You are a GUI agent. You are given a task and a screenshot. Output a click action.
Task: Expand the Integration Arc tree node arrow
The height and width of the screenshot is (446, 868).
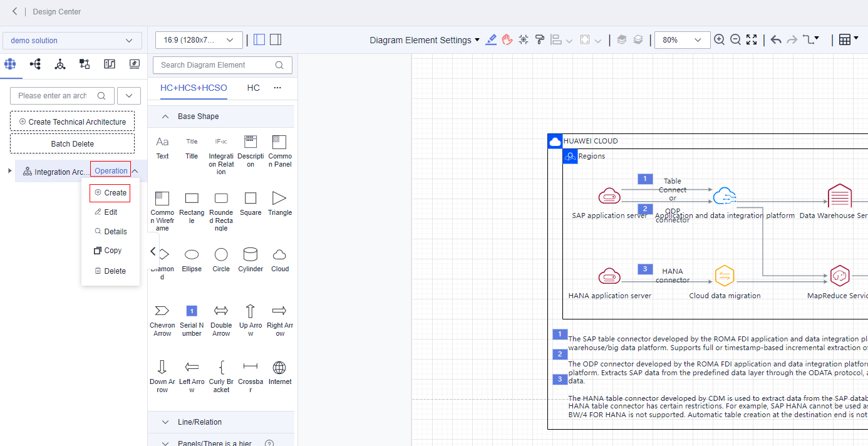coord(9,171)
